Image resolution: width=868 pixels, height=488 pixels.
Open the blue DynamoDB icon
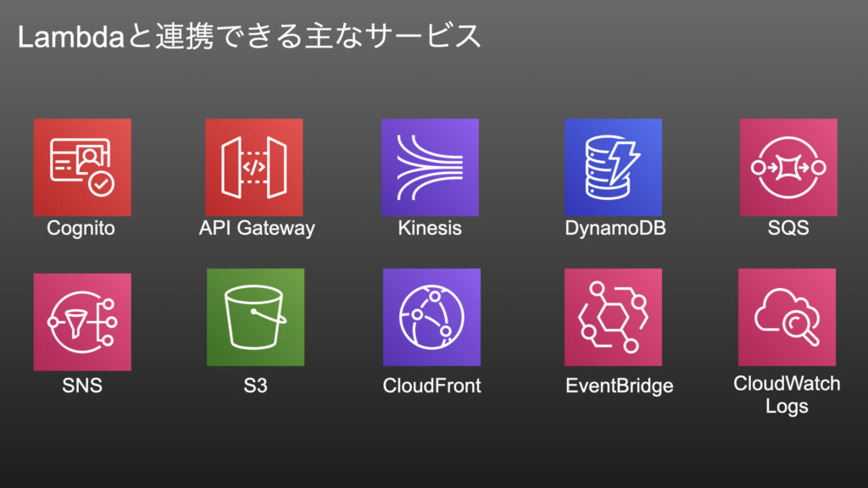pyautogui.click(x=613, y=167)
